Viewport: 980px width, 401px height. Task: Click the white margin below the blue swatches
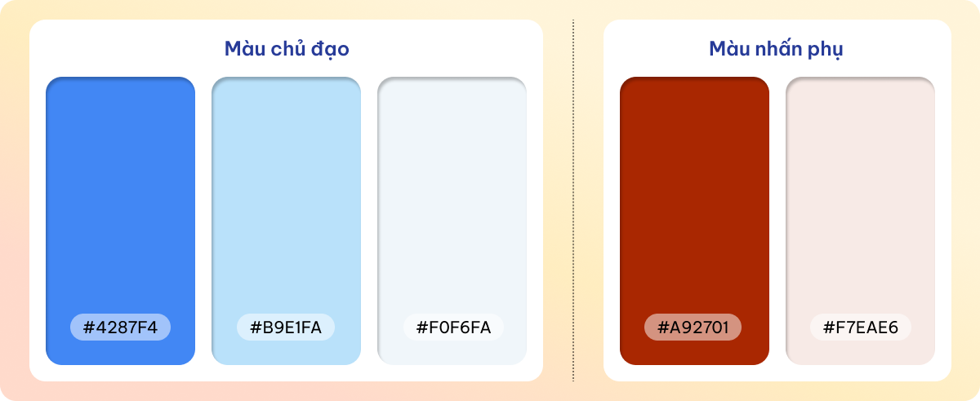(x=286, y=373)
